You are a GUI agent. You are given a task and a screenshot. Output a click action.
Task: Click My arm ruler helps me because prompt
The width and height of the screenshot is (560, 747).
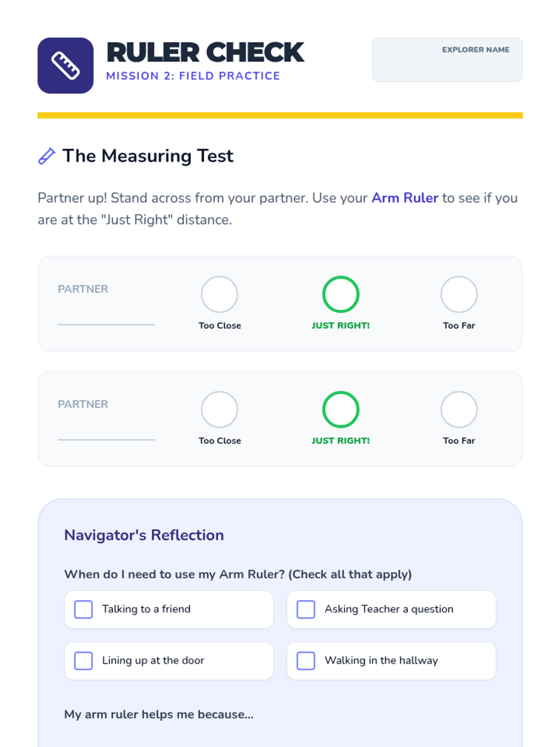coord(159,714)
